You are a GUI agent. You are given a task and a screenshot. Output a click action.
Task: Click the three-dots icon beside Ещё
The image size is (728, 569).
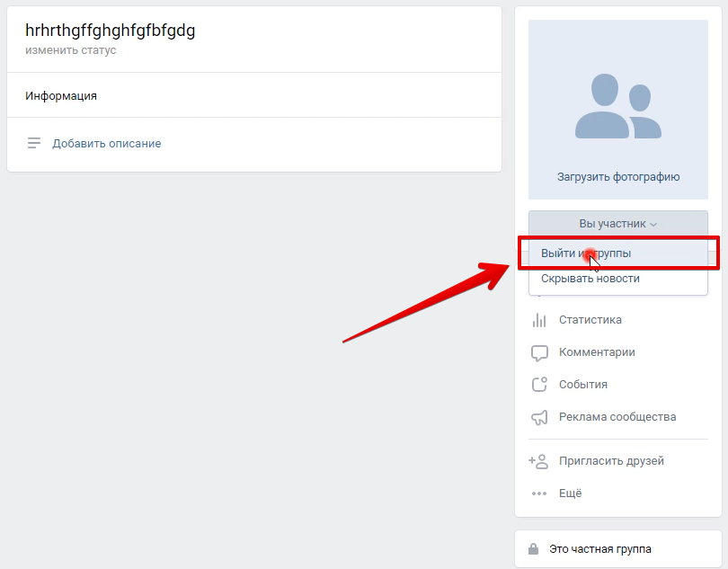click(539, 493)
